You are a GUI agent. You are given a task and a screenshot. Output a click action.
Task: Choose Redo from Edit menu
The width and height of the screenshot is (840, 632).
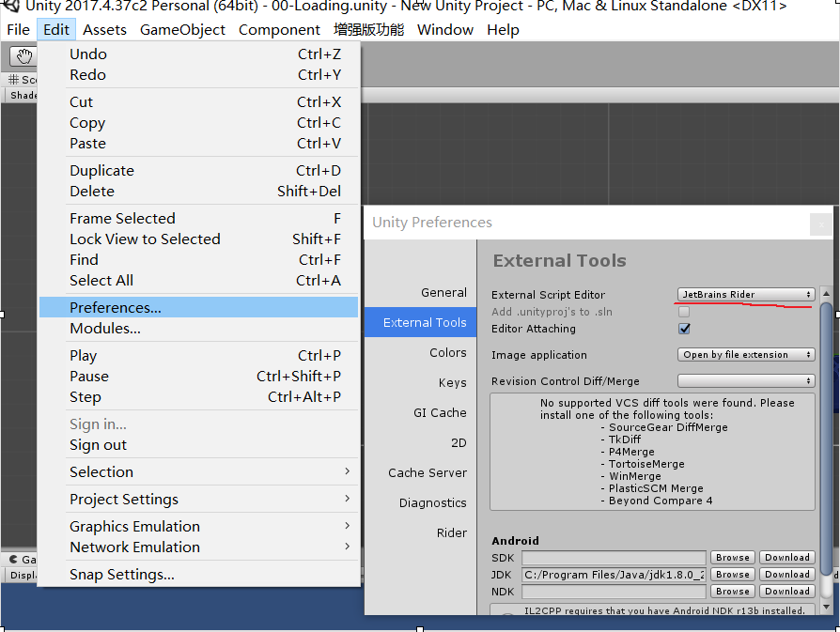click(x=198, y=75)
